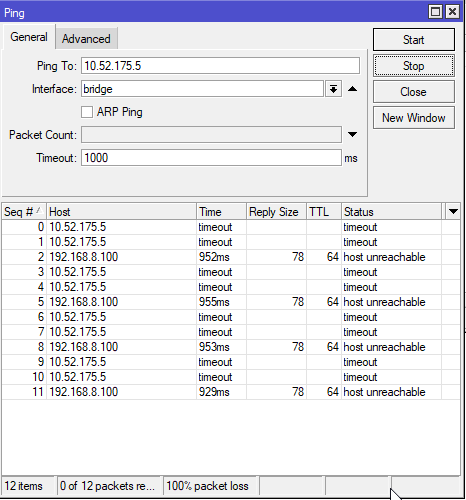
Task: Click the Timeout field showing 1000
Action: click(211, 158)
